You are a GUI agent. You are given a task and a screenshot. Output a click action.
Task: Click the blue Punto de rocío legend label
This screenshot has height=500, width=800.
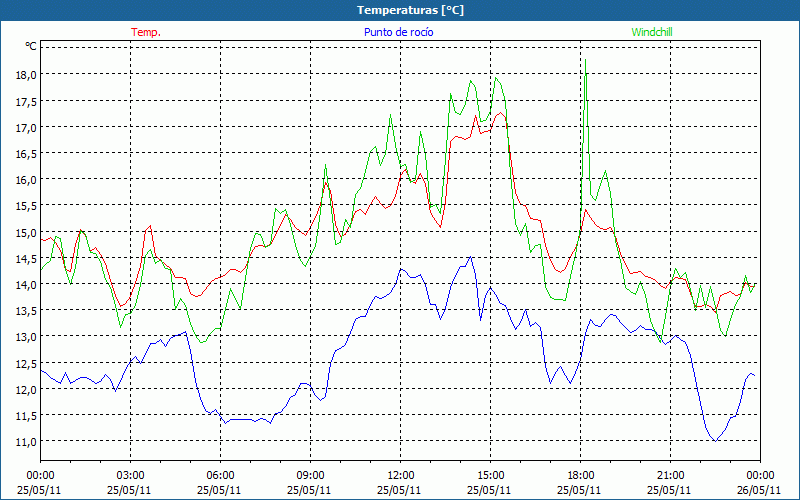(x=398, y=32)
